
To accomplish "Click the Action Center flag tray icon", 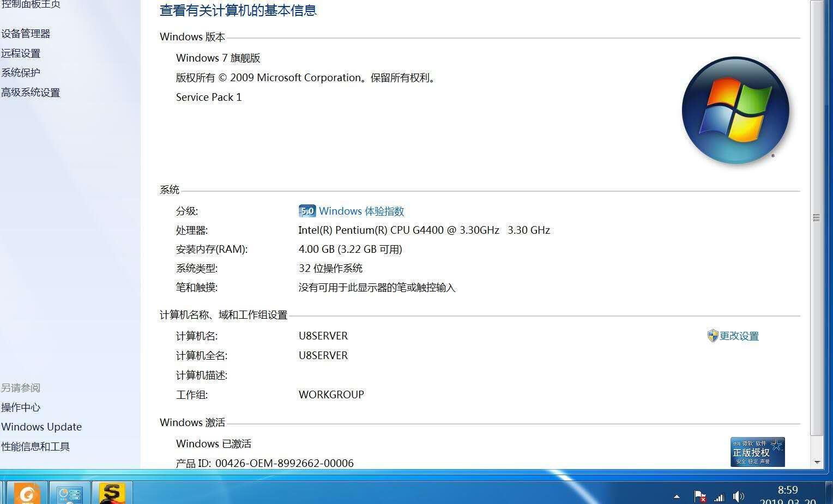I will click(x=700, y=496).
